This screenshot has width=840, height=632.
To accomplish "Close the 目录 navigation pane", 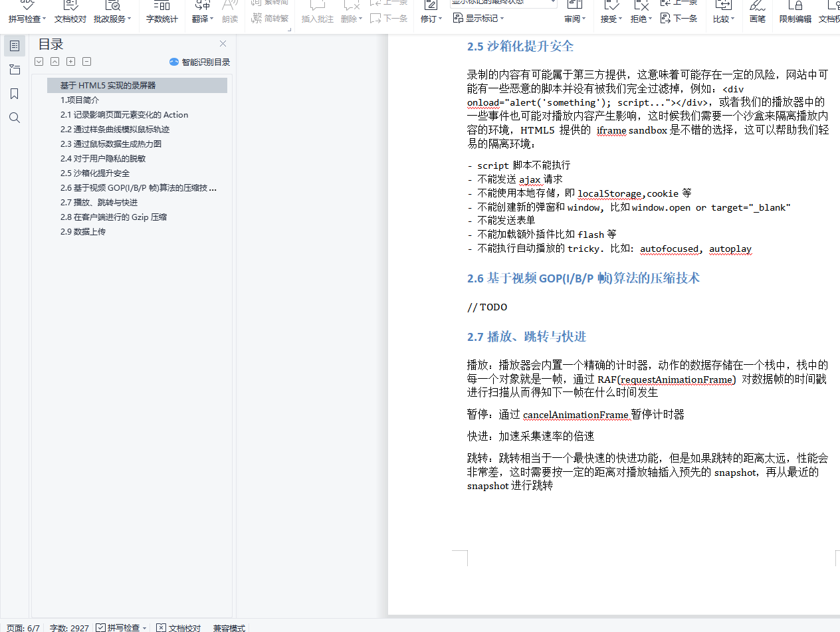I will click(x=223, y=44).
